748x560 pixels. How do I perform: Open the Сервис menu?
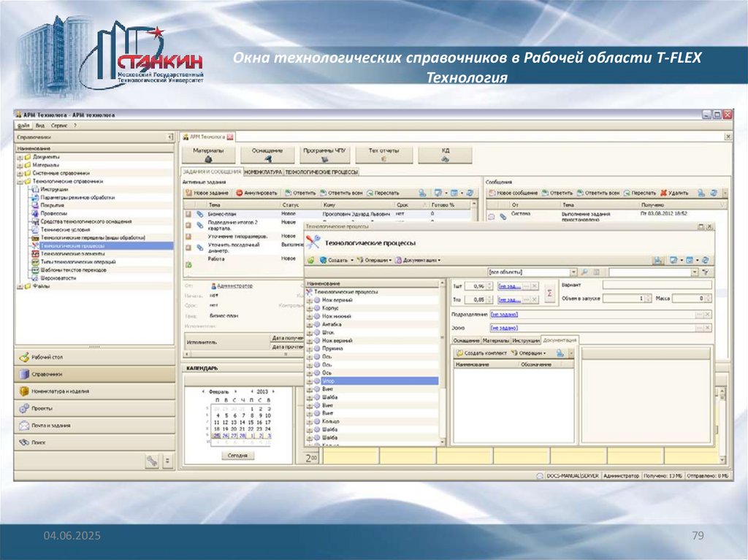pos(59,126)
